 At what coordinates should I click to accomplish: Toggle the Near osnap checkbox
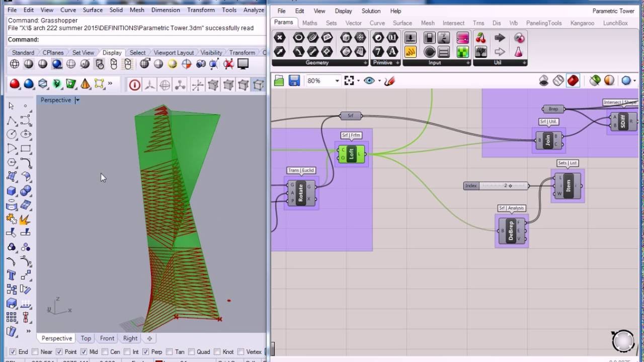(35, 352)
